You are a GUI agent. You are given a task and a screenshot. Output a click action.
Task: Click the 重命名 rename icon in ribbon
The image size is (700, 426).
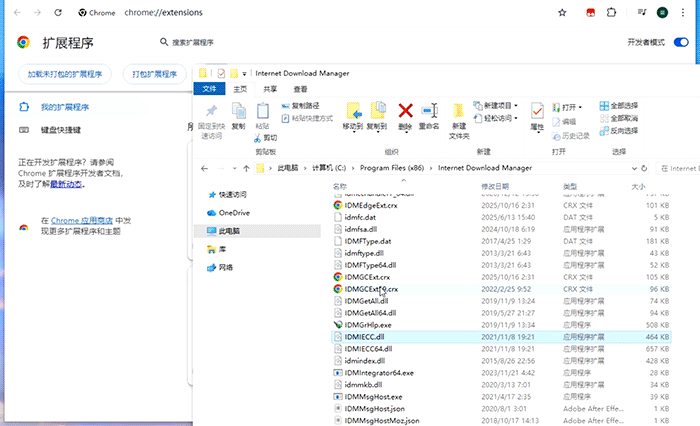[x=430, y=111]
